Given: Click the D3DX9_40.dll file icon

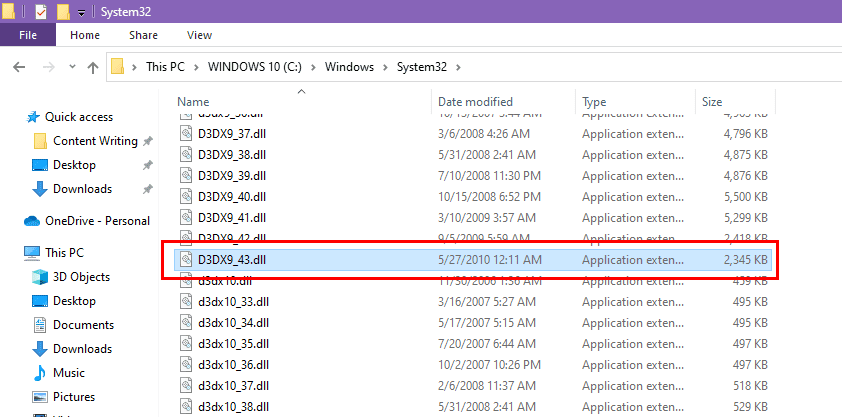Looking at the screenshot, I should tap(186, 197).
